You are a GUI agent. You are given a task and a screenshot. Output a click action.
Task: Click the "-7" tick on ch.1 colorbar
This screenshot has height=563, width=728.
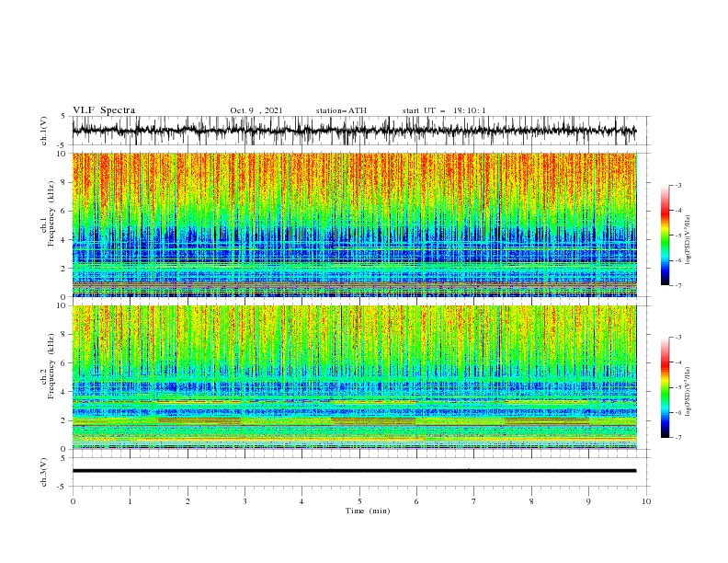click(677, 285)
